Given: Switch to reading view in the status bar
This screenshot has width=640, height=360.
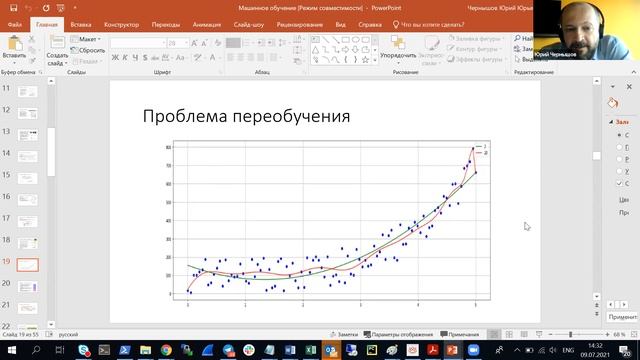Looking at the screenshot, I should (x=524, y=334).
